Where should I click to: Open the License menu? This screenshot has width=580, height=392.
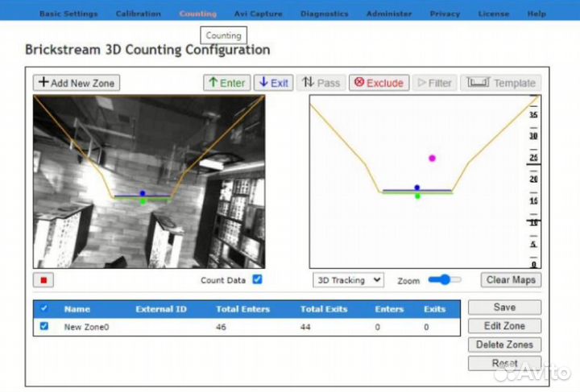tap(494, 14)
